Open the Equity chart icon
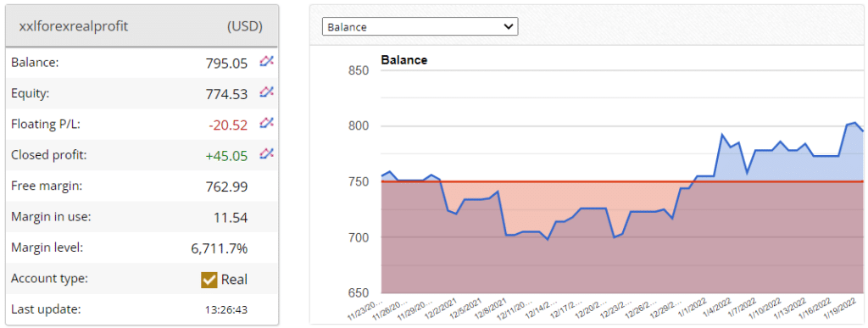Image resolution: width=868 pixels, height=328 pixels. pyautogui.click(x=266, y=92)
